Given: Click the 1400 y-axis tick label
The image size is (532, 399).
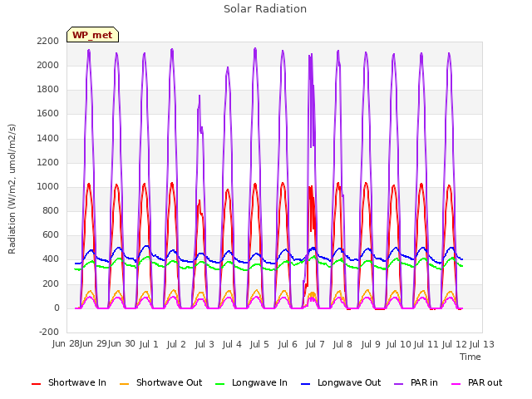Looking at the screenshot, I should coord(48,138).
